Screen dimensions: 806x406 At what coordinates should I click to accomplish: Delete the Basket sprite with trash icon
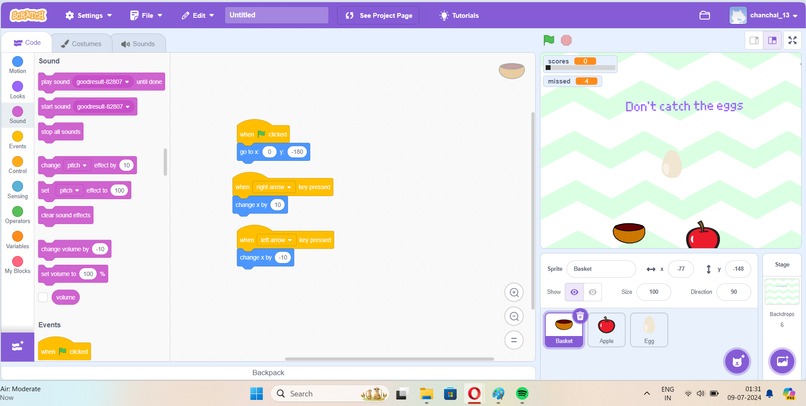click(580, 316)
